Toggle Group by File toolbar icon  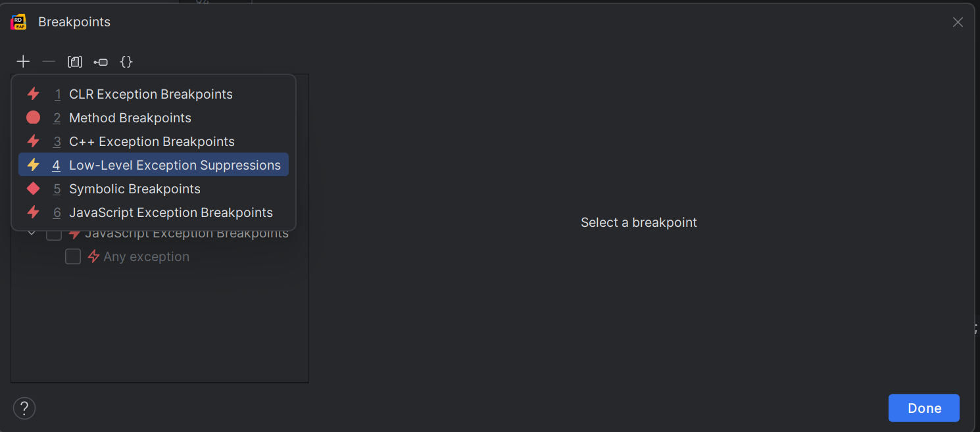(75, 62)
